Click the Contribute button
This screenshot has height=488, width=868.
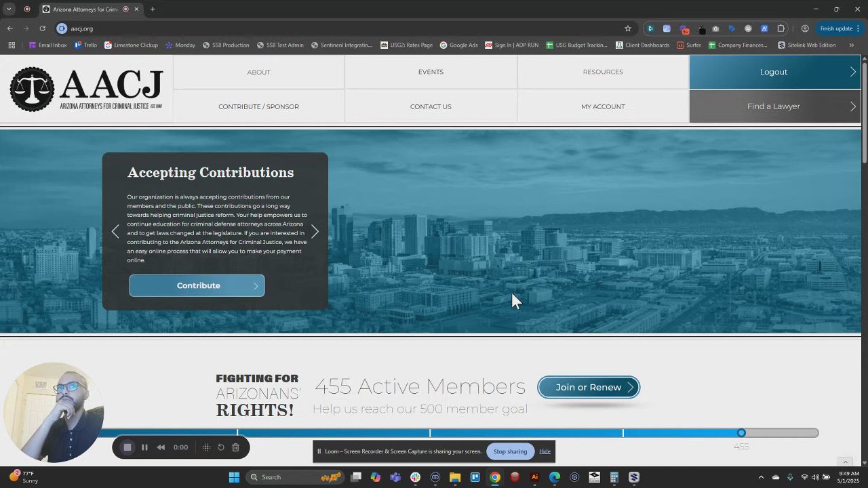click(x=197, y=285)
